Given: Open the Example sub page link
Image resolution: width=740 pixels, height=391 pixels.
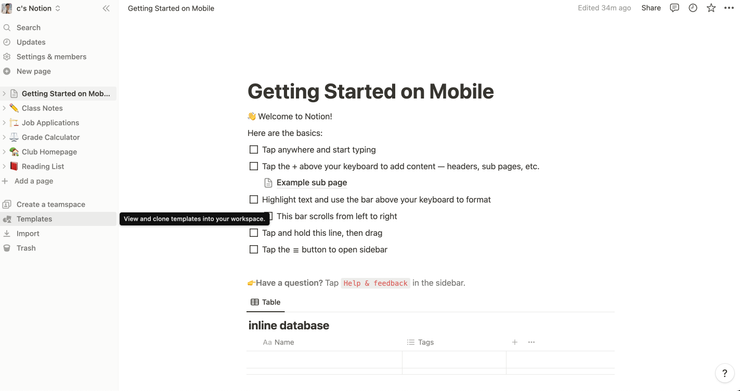Looking at the screenshot, I should pos(311,183).
